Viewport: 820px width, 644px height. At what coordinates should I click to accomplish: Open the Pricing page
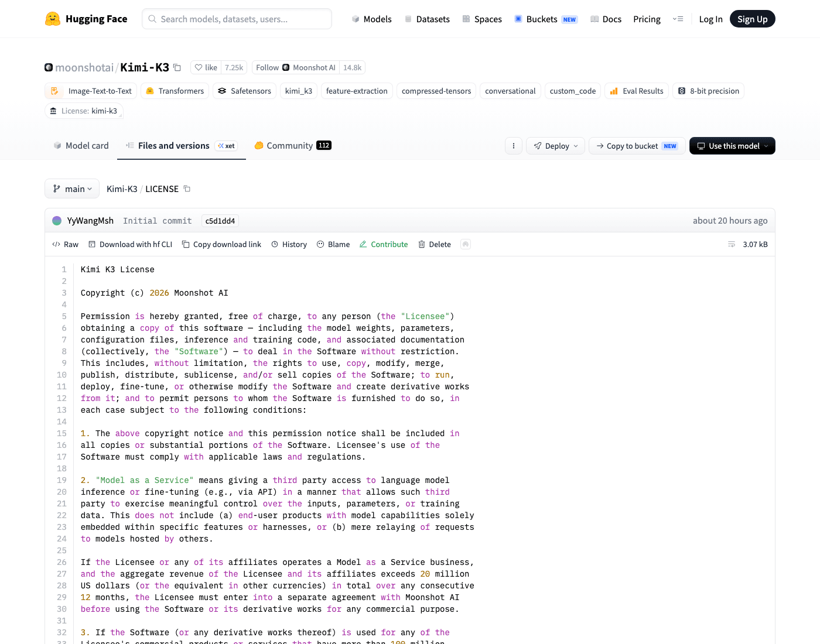647,19
